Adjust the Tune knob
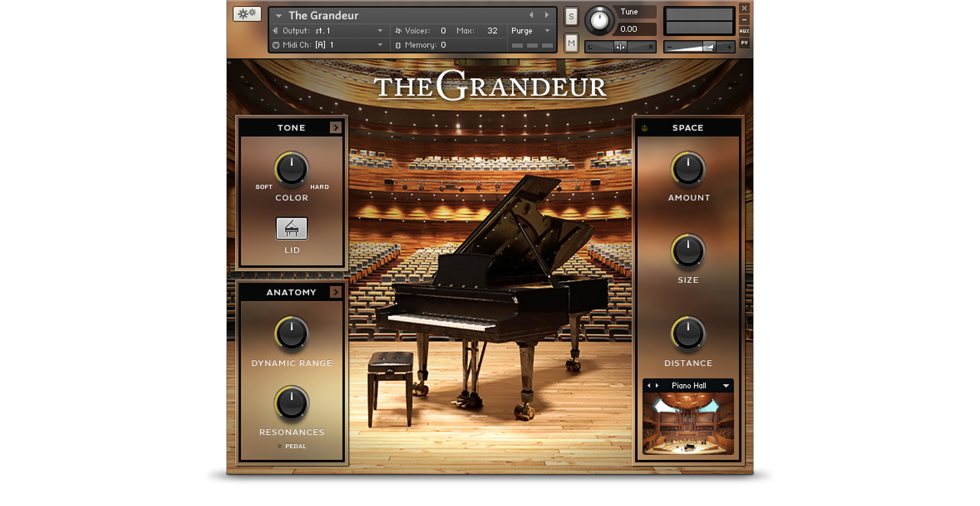The image size is (980, 506). click(x=599, y=20)
